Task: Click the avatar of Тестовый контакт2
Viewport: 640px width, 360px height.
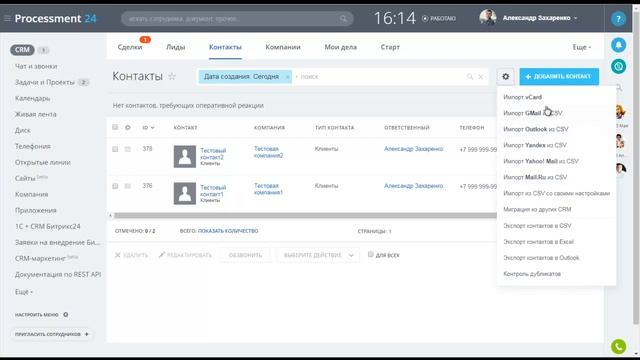Action: point(184,156)
